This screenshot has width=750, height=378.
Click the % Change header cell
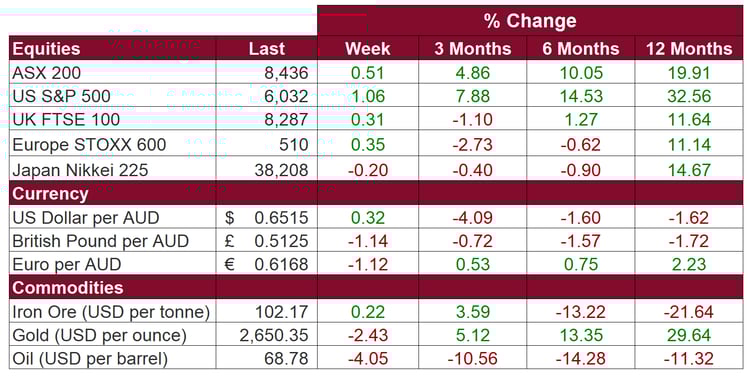click(x=530, y=21)
